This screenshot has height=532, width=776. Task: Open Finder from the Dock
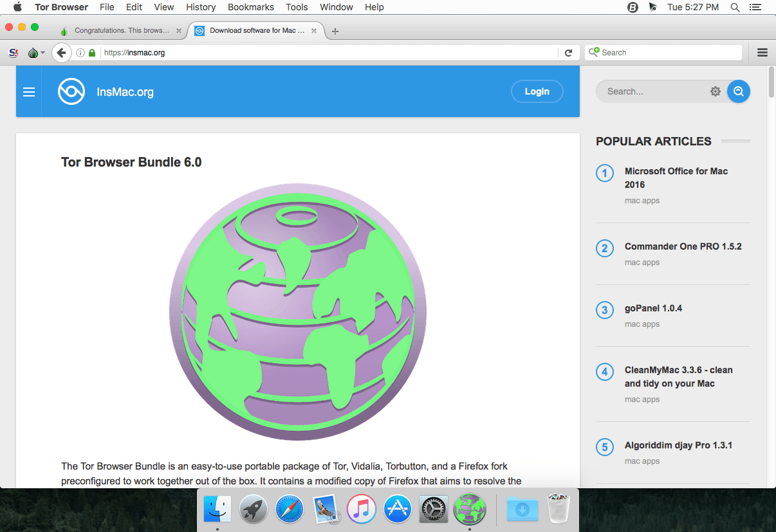click(217, 509)
